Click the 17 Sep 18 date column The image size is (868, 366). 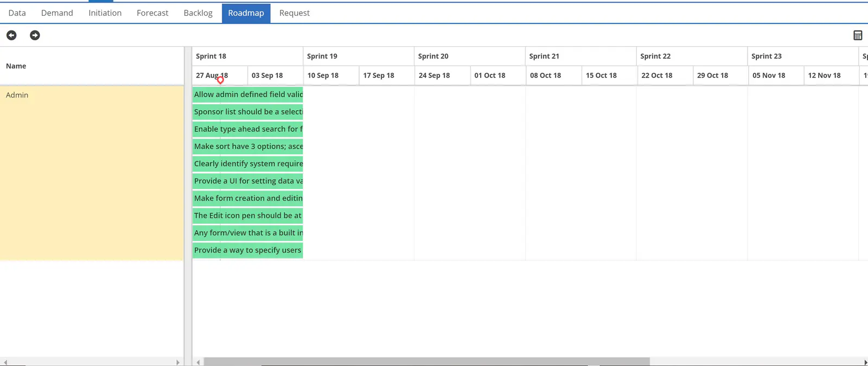pos(387,75)
